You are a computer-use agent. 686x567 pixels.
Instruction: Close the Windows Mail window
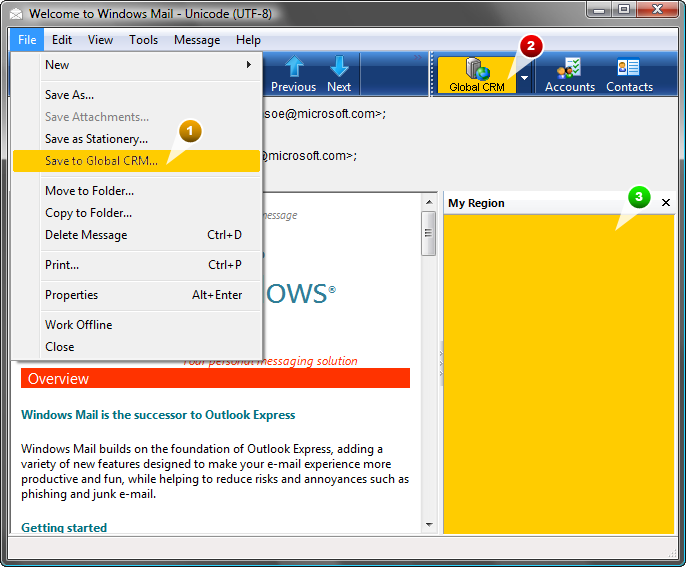tap(657, 10)
